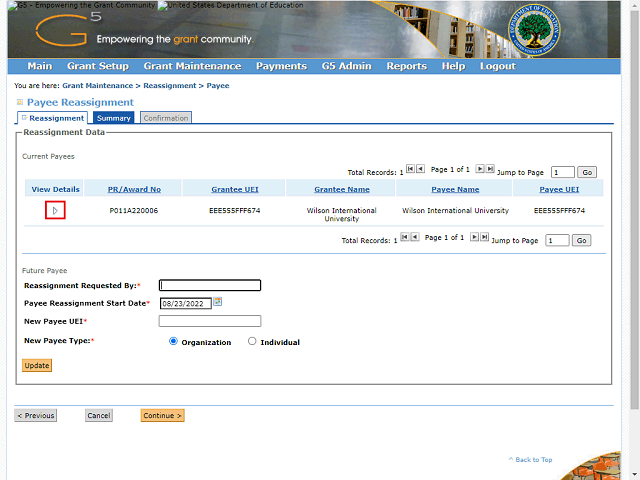Viewport: 640px width, 480px height.
Task: Focus the New Payee UEI field
Action: click(x=210, y=321)
